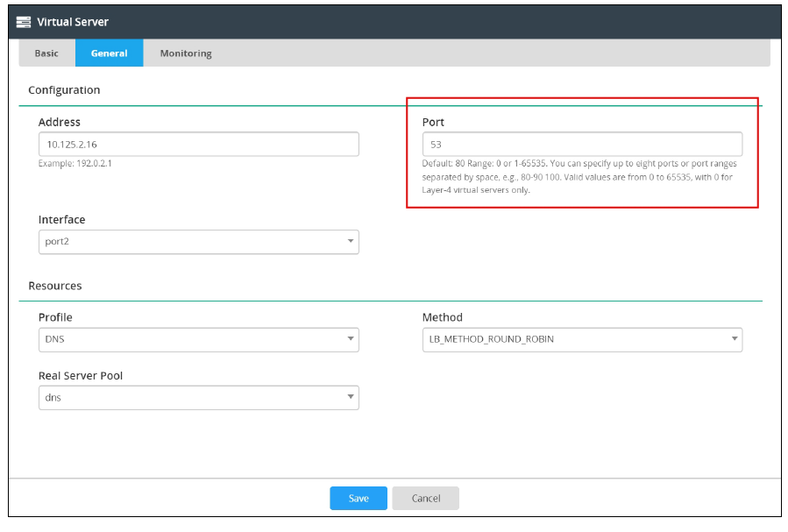The height and width of the screenshot is (532, 788).
Task: Expand the Real Server Pool dropdown
Action: coord(198,398)
